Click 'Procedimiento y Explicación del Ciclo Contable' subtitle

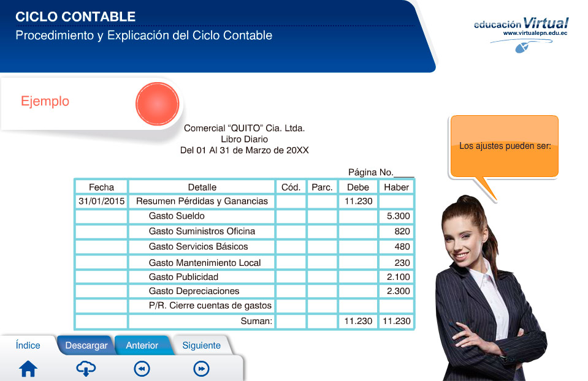(144, 35)
